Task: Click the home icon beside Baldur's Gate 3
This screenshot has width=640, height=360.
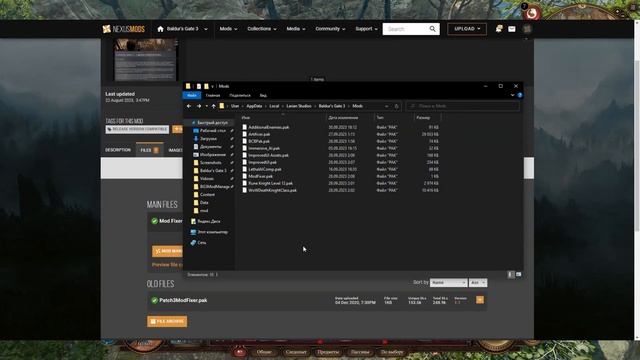Action: (160, 29)
